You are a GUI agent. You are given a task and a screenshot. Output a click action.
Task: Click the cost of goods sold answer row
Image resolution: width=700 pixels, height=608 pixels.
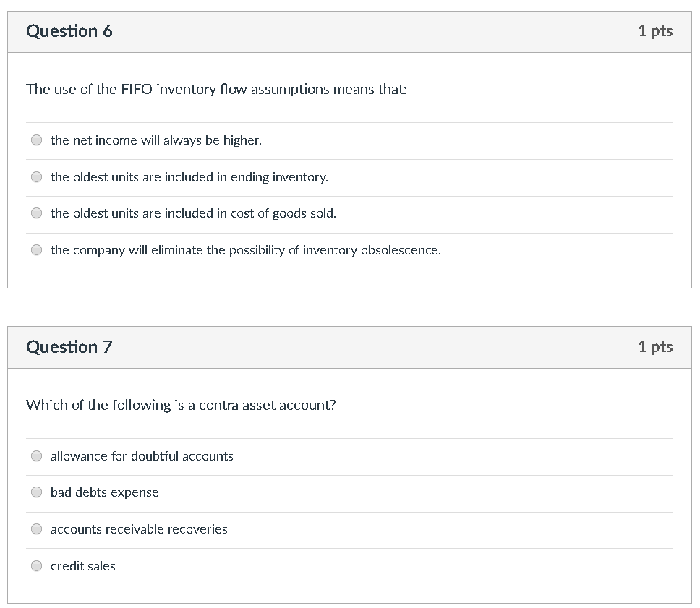[x=192, y=213]
